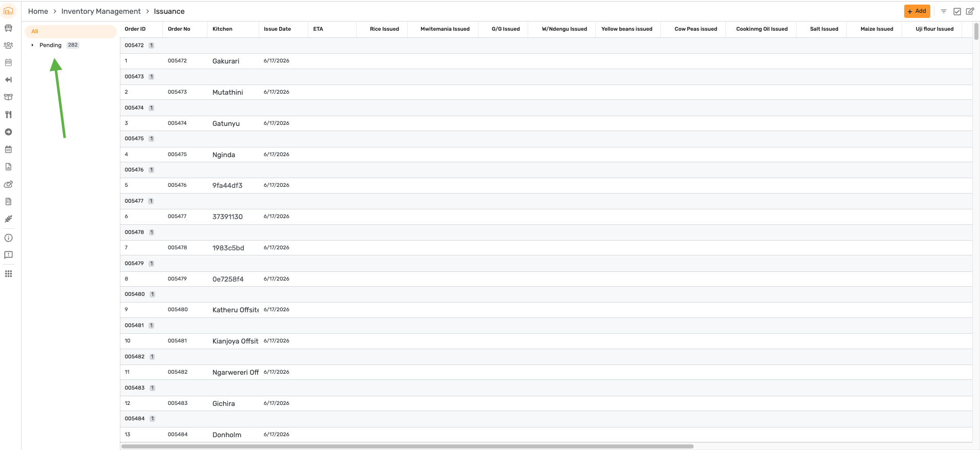Screen dimensions: 980x450
Task: Open the chart report document icon
Action: click(x=8, y=167)
